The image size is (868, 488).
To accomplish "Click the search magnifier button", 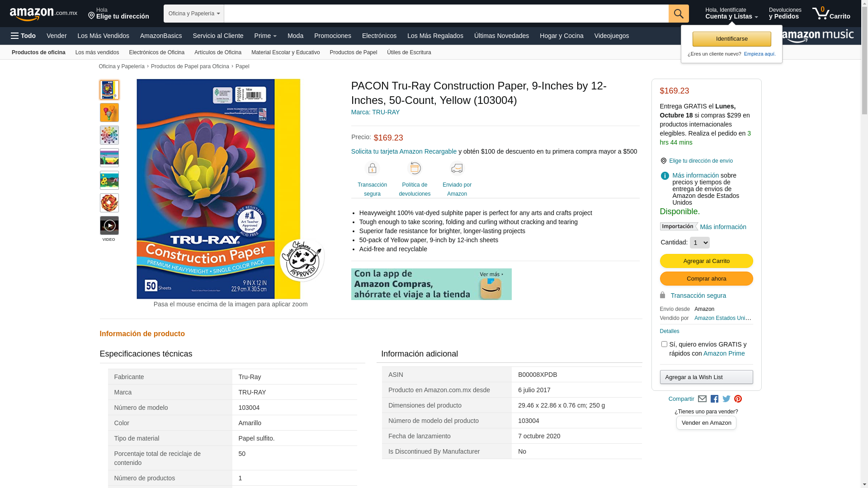I will point(679,14).
